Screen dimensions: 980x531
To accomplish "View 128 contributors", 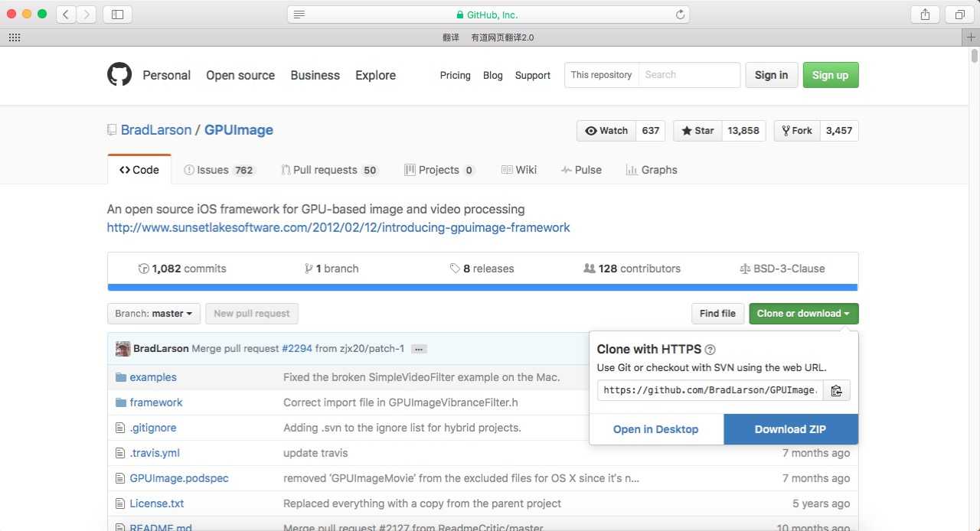I will pyautogui.click(x=632, y=269).
